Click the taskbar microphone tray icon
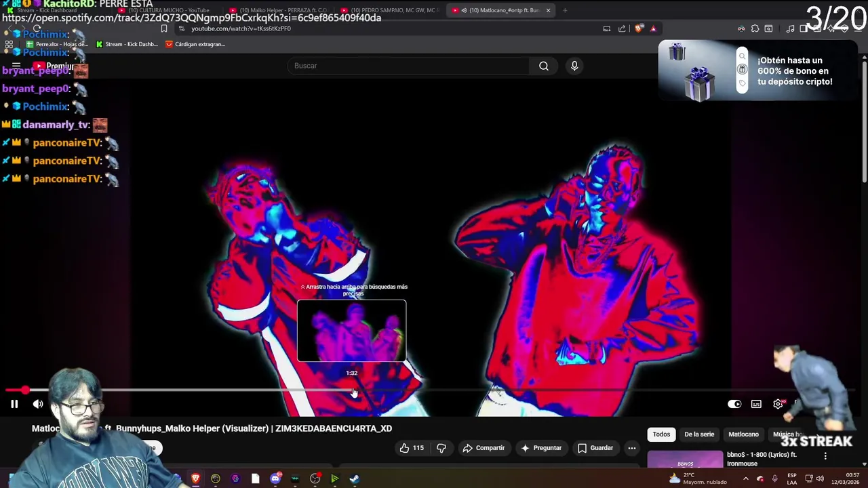This screenshot has width=868, height=488. [x=774, y=479]
